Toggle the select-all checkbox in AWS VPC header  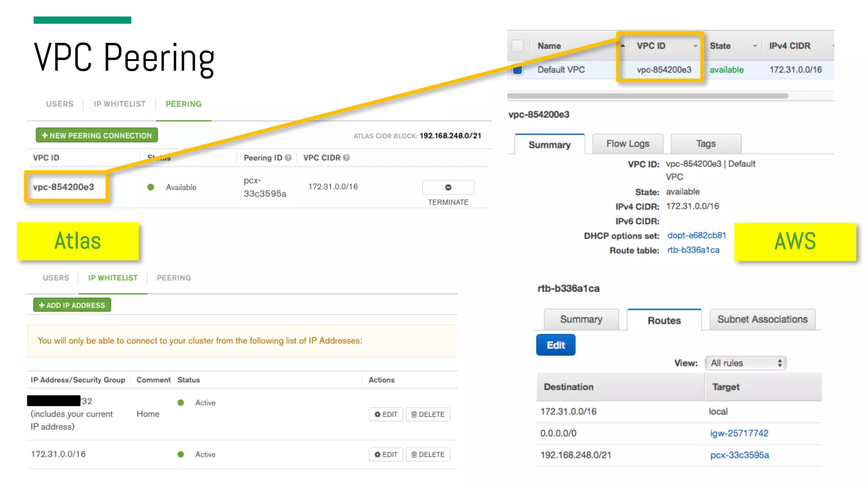pos(517,46)
